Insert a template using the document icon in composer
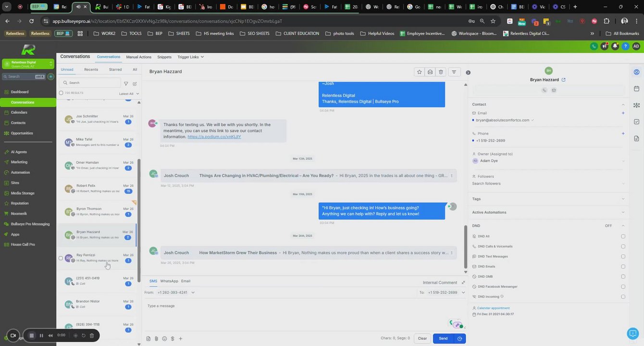Viewport: 644px width, 346px height. pos(148,339)
